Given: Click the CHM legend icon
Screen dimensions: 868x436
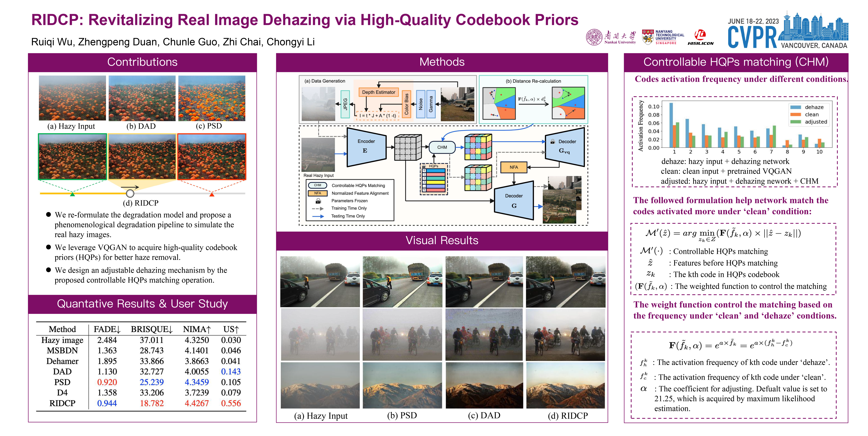Looking at the screenshot, I should (x=317, y=185).
